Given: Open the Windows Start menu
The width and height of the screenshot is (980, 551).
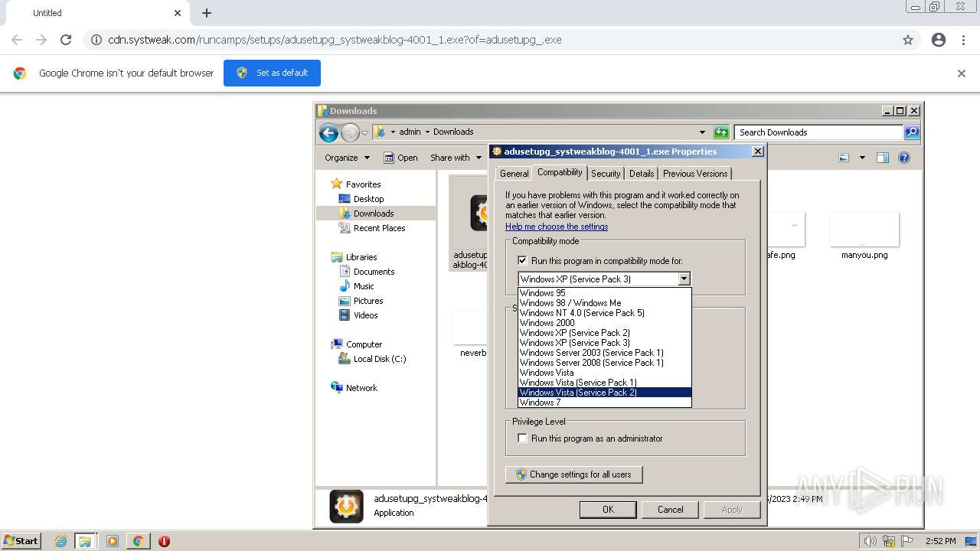Looking at the screenshot, I should pos(21,540).
